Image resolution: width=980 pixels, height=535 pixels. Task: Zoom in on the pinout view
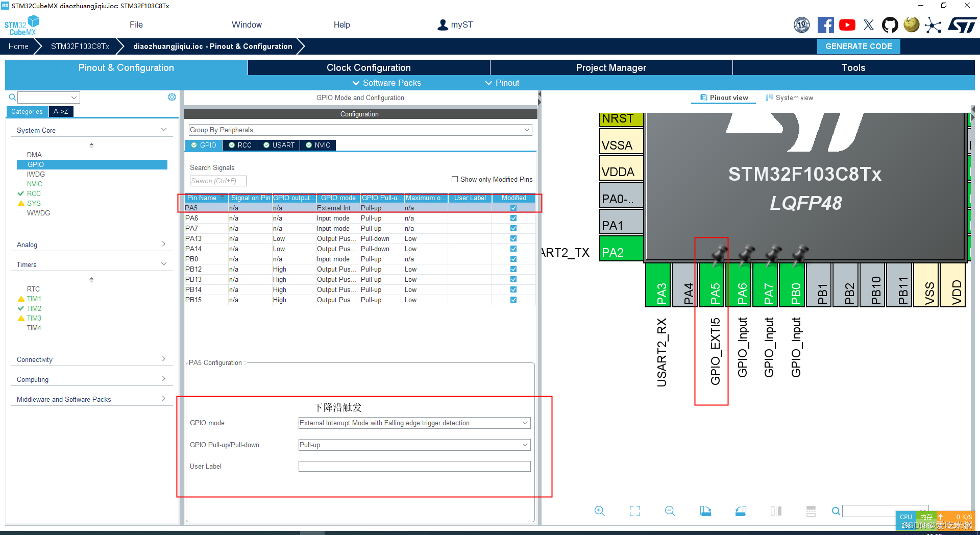[x=600, y=511]
